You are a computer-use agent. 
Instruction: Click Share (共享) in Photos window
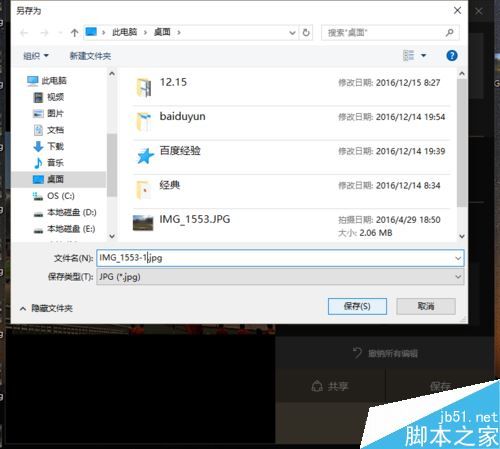330,387
